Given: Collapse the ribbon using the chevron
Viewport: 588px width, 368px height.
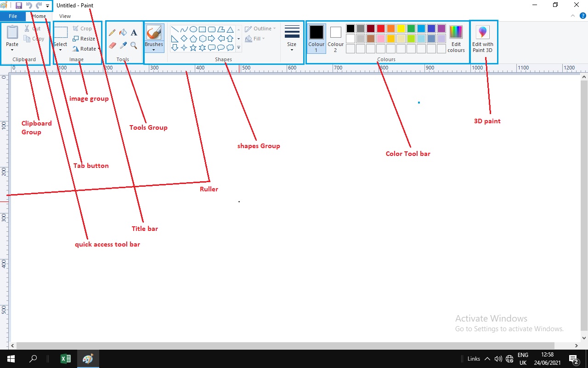Looking at the screenshot, I should (573, 16).
